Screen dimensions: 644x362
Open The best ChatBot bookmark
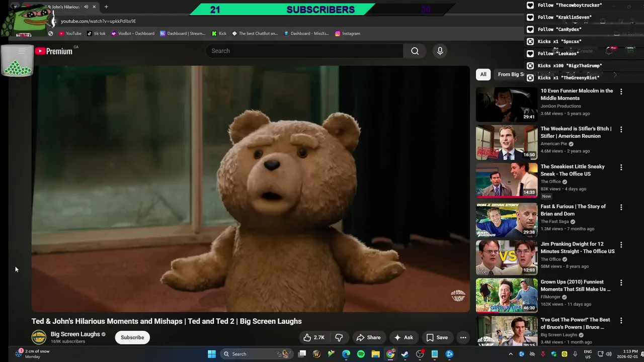tap(255, 33)
